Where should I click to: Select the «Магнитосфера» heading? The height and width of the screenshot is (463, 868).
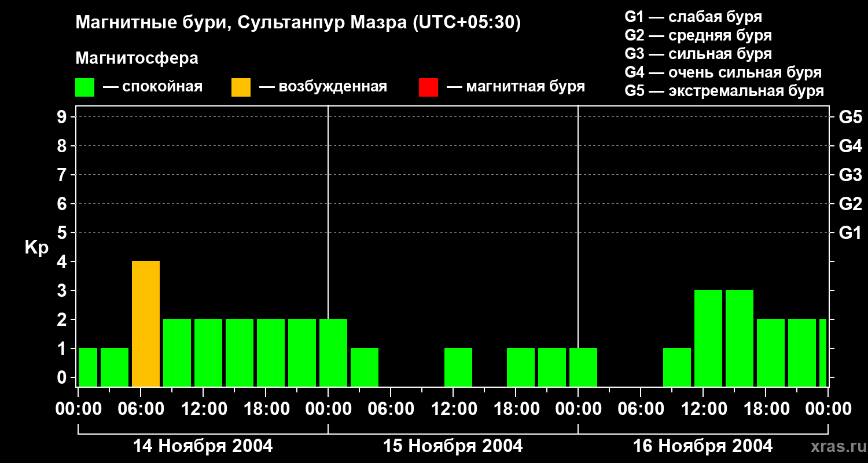tap(137, 58)
